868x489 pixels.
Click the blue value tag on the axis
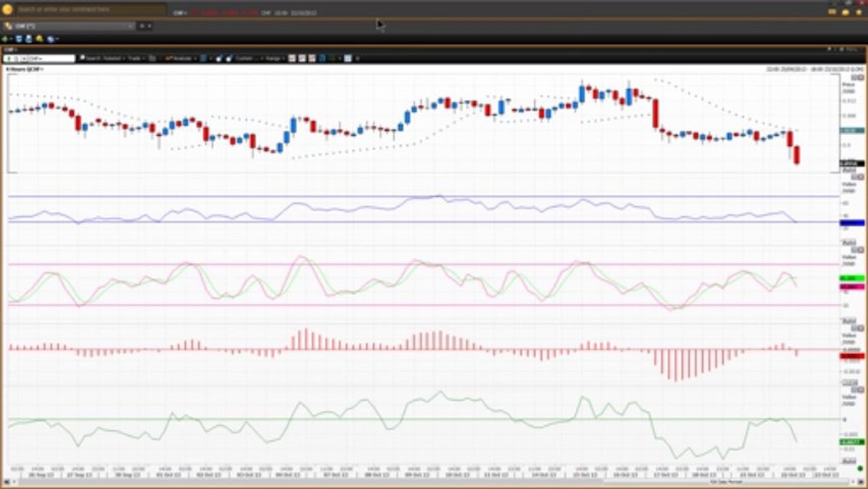tap(852, 223)
